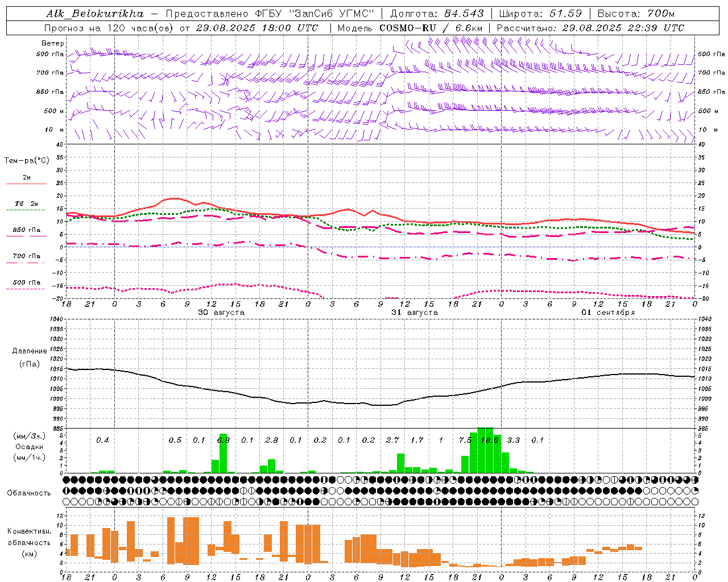Click the 0.5 precipitation total value
Viewport: 728px width, 582px height.
pyautogui.click(x=175, y=440)
